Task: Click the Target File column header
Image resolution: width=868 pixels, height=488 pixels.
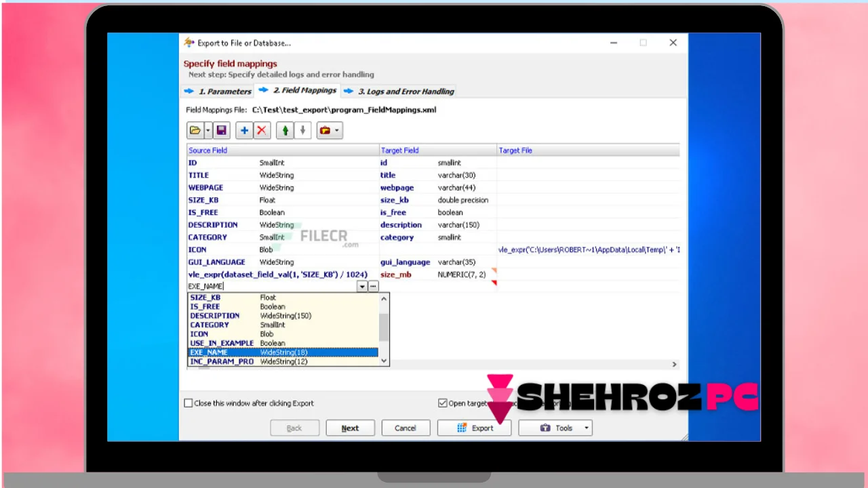Action: (588, 150)
